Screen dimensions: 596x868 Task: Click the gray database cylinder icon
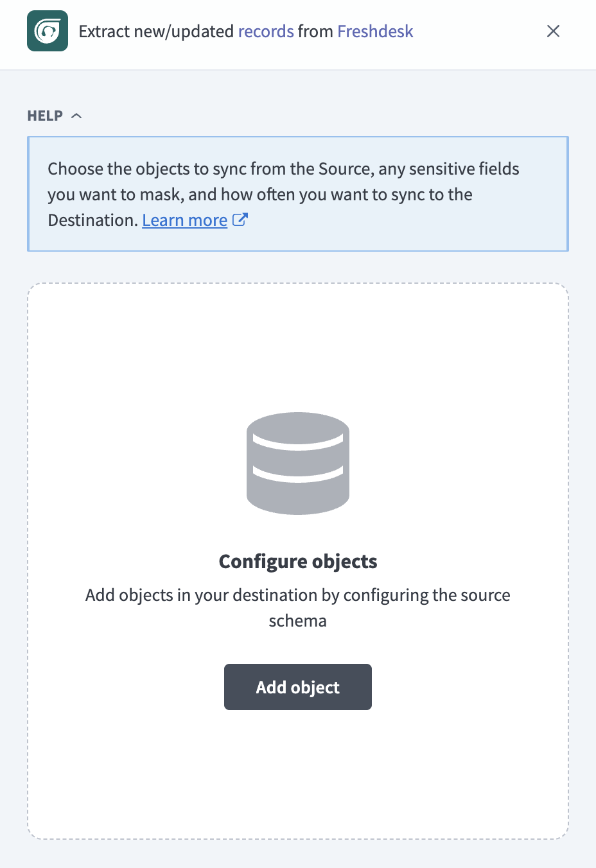pyautogui.click(x=298, y=463)
